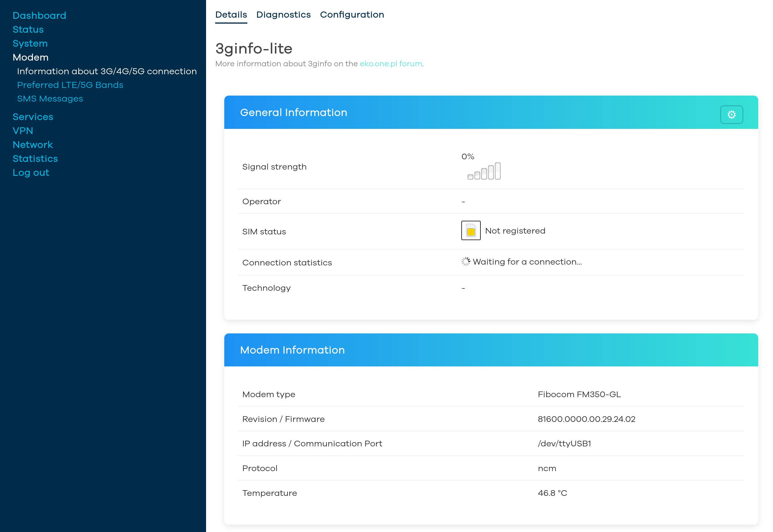Viewport: 773px width, 532px height.
Task: Select the Details tab
Action: coord(231,15)
